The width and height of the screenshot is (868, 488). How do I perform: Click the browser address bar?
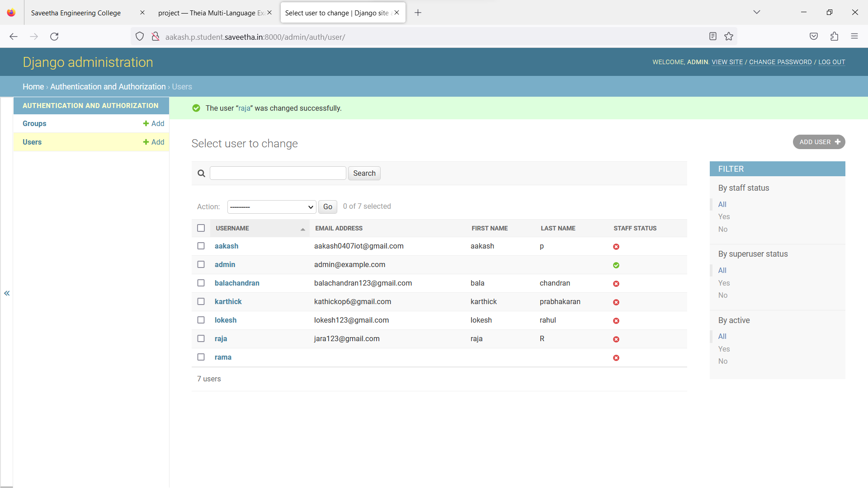point(434,37)
